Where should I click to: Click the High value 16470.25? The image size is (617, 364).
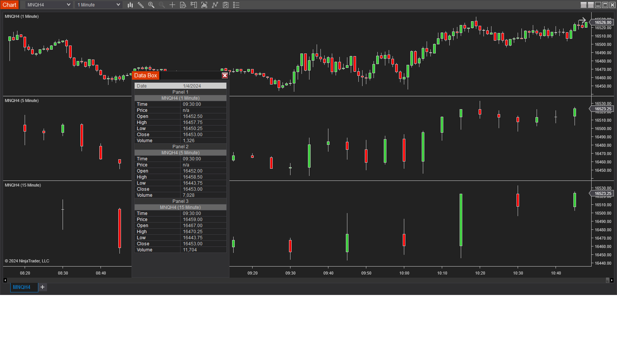click(193, 232)
